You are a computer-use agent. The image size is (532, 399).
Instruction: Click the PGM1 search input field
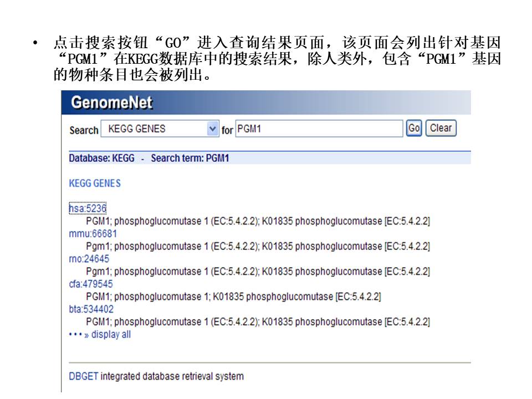[x=319, y=129]
